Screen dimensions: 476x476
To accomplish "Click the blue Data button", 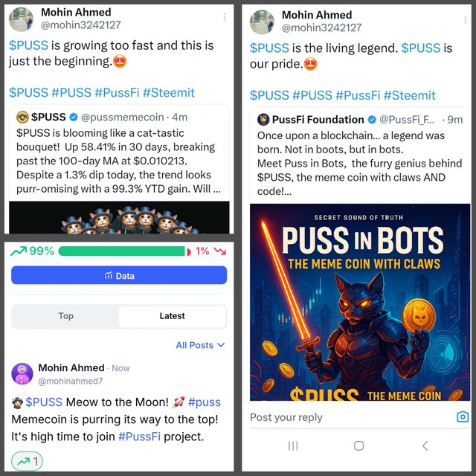I will [119, 275].
